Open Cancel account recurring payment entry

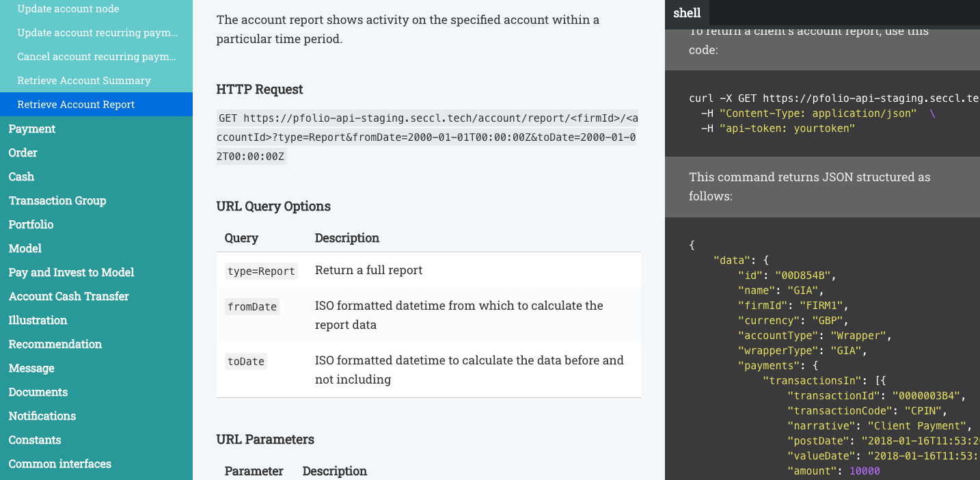[96, 57]
